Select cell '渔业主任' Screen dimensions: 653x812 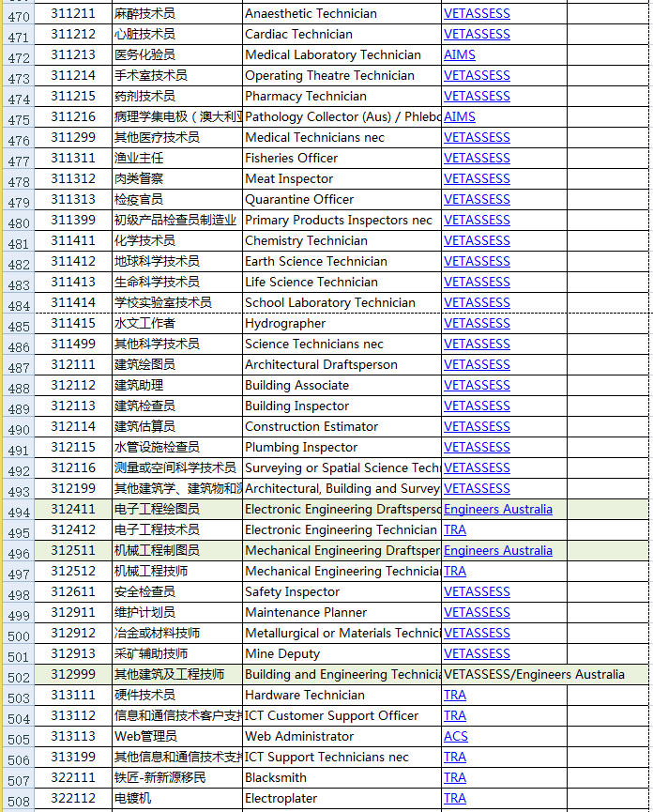[x=177, y=159]
